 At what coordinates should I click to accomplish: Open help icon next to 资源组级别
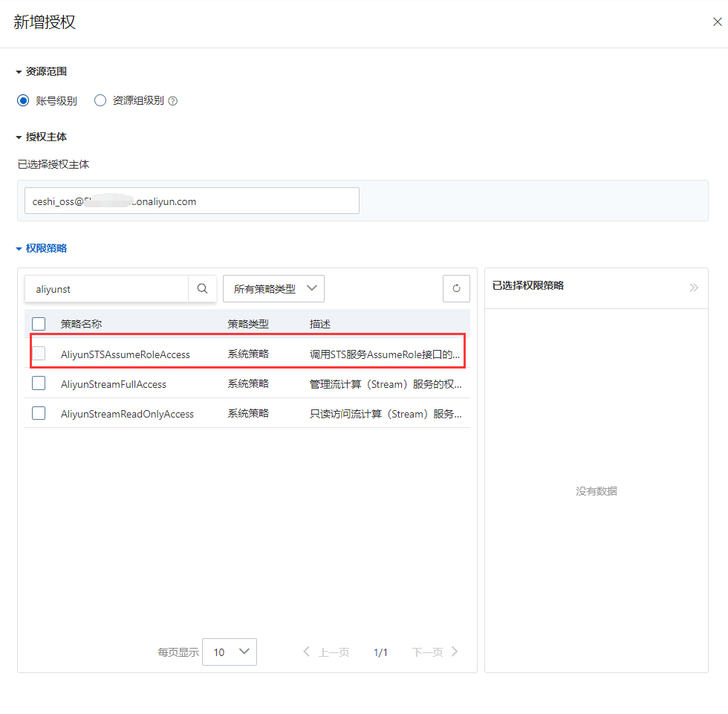[172, 101]
